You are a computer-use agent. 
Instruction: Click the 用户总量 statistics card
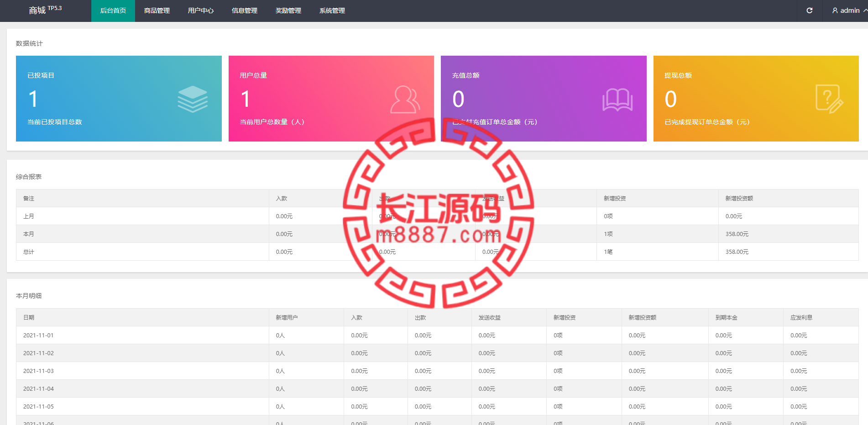coord(331,99)
